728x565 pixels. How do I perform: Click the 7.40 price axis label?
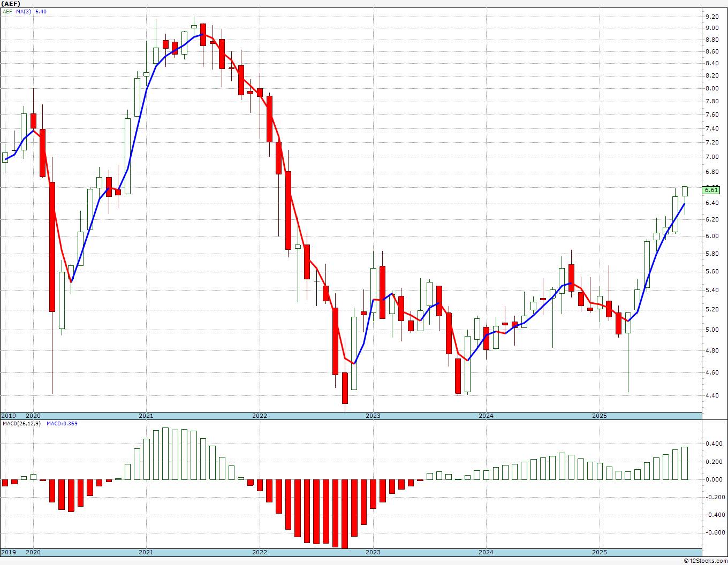click(x=712, y=129)
